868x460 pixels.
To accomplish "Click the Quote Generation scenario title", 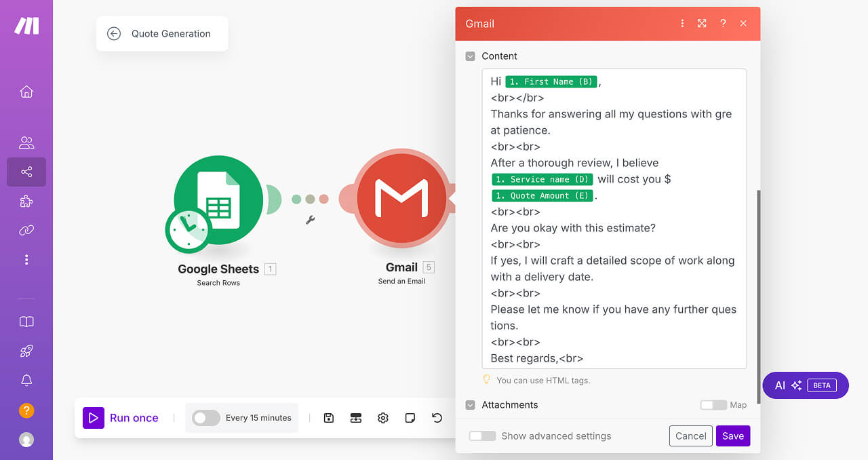I will [171, 33].
